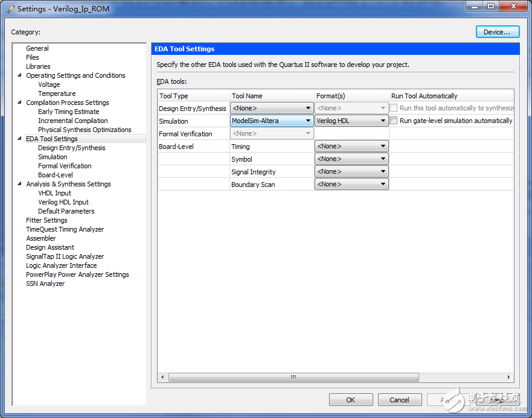Click the horizontal scrollbar thumb

pos(293,377)
